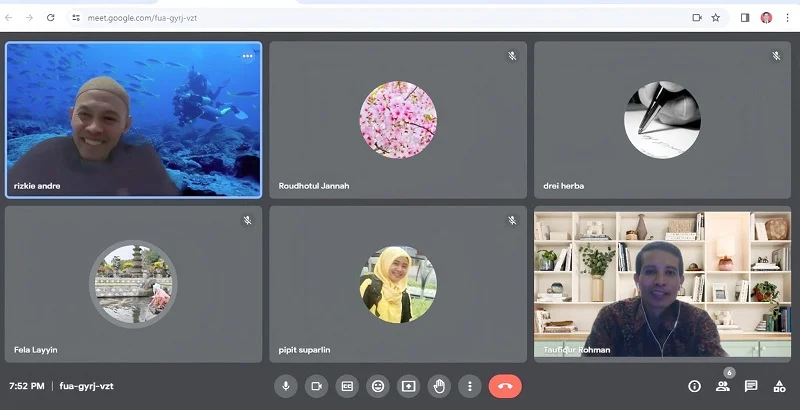The image size is (800, 410).
Task: Show the people participants panel
Action: pyautogui.click(x=722, y=386)
